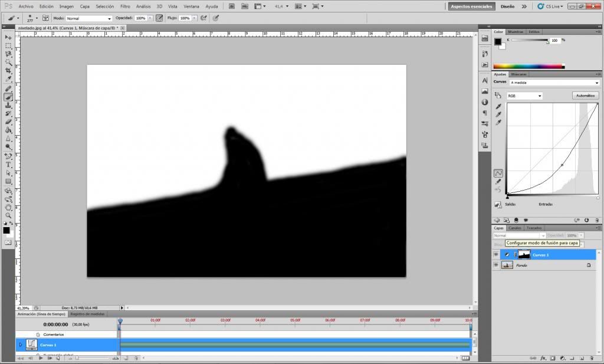Select the Aspectos esenciales workspace

[471, 6]
